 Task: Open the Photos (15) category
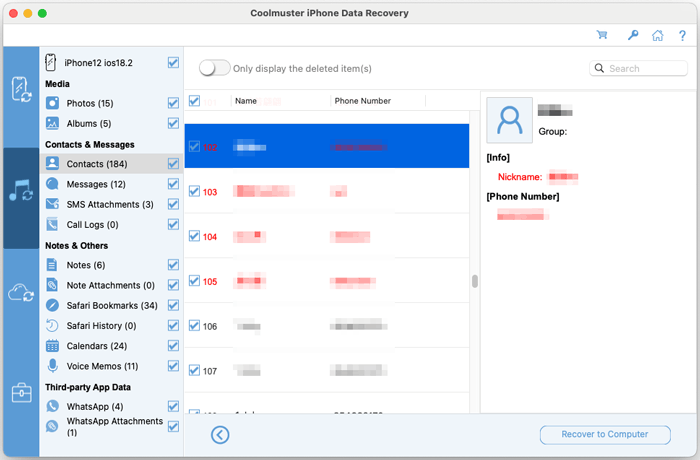(x=112, y=103)
